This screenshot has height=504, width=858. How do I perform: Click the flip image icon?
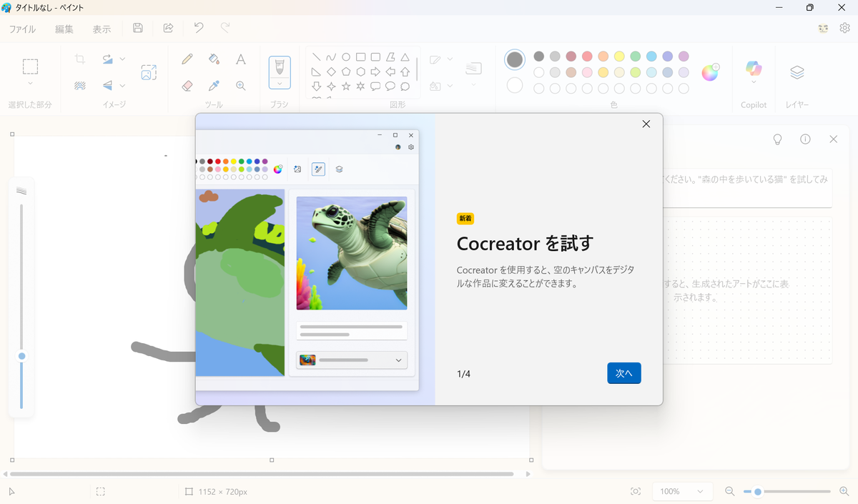coord(108,85)
